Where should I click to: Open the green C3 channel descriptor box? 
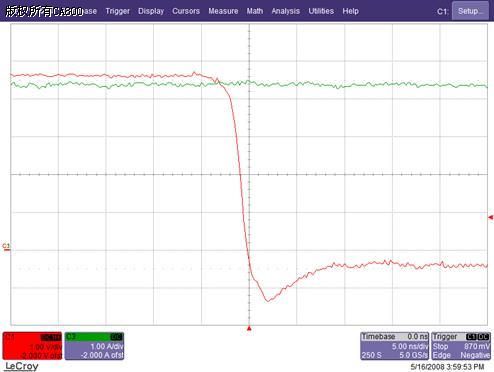(94, 346)
